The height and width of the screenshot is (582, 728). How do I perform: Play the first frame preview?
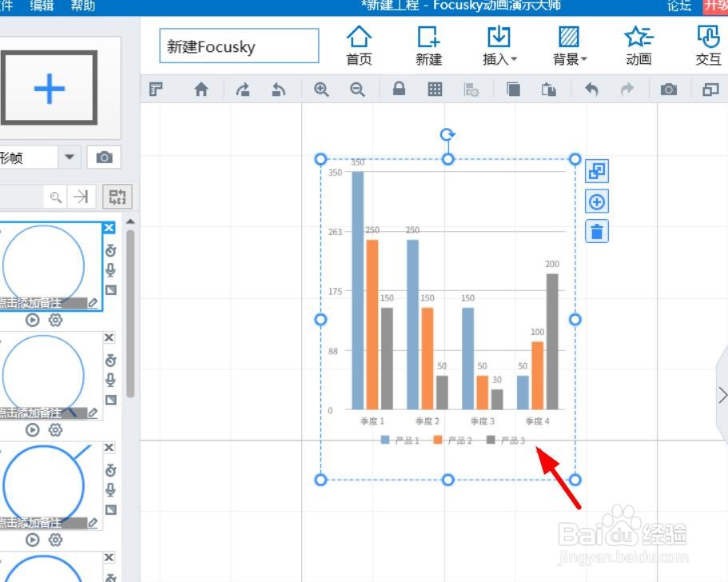[33, 320]
